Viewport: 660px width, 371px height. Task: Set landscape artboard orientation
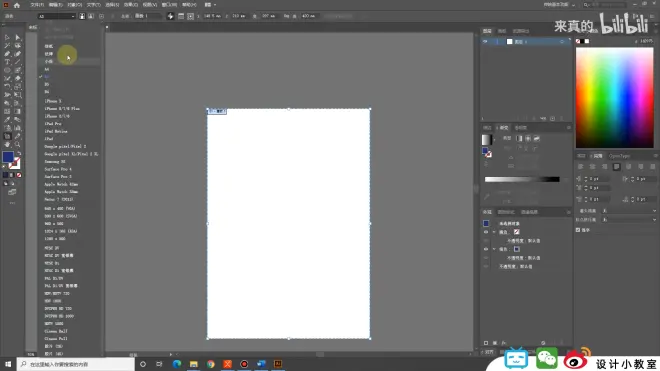pos(91,16)
